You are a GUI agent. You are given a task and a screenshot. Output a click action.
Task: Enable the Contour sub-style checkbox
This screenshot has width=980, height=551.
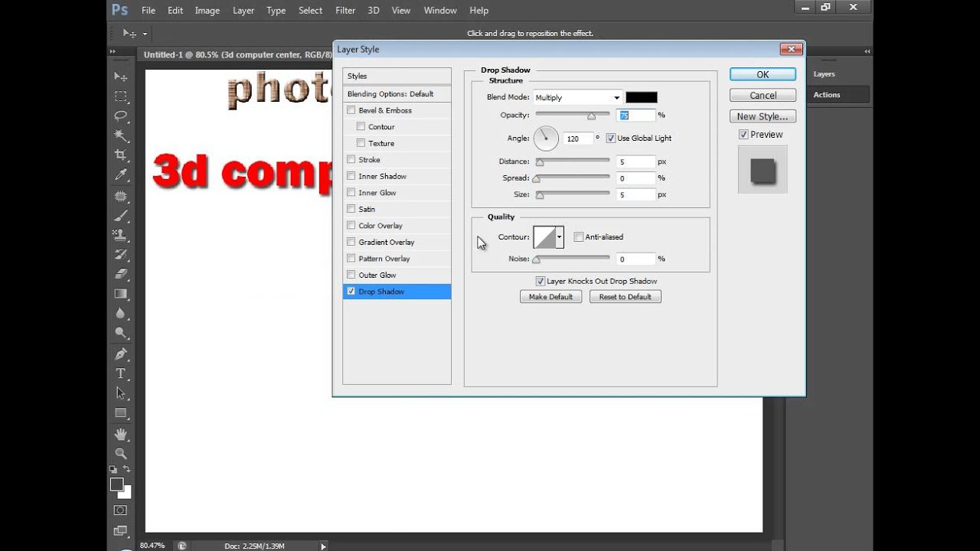tap(361, 127)
